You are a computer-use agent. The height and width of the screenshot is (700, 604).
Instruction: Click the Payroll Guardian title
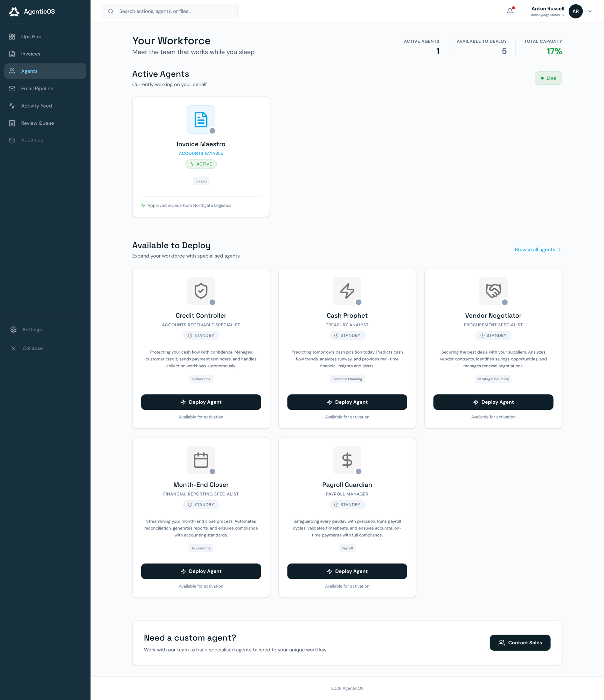click(347, 485)
